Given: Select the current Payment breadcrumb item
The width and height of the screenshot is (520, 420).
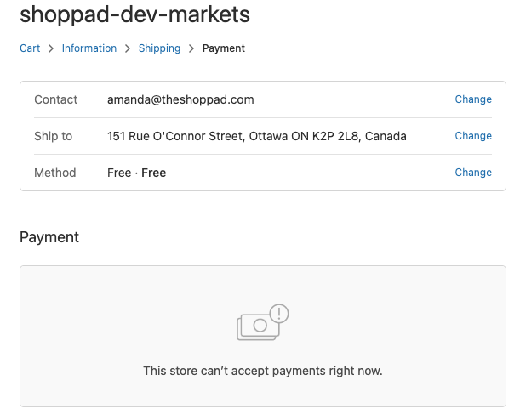Looking at the screenshot, I should [224, 48].
